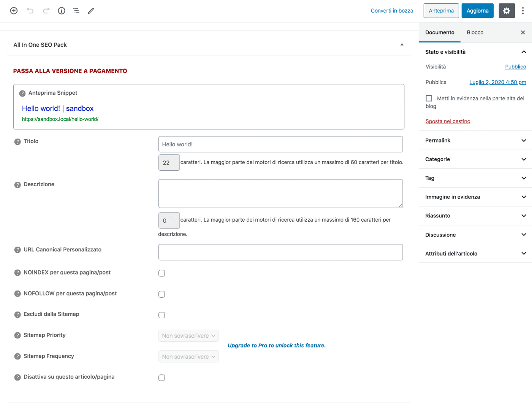
Task: Click help icon for NOFOLLOW option
Action: [17, 294]
